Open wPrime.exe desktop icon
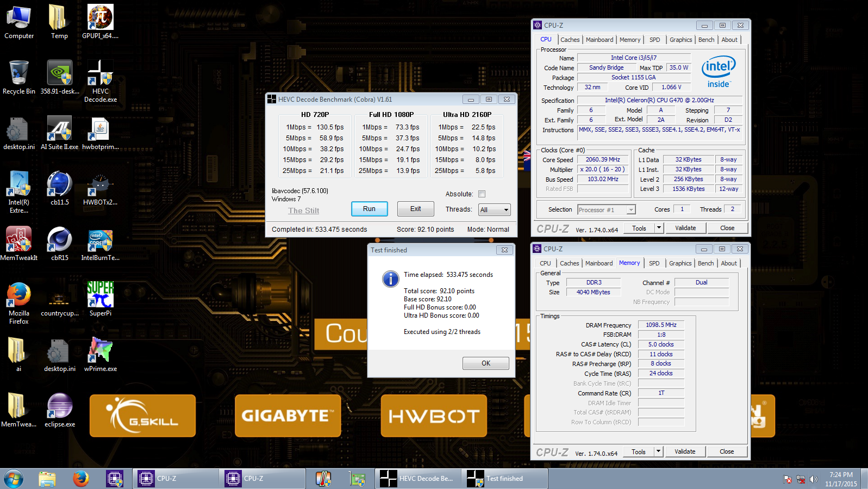This screenshot has width=868, height=489. (101, 355)
